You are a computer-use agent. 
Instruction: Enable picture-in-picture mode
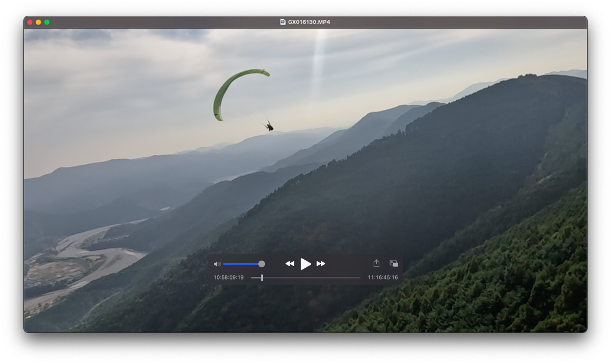394,263
